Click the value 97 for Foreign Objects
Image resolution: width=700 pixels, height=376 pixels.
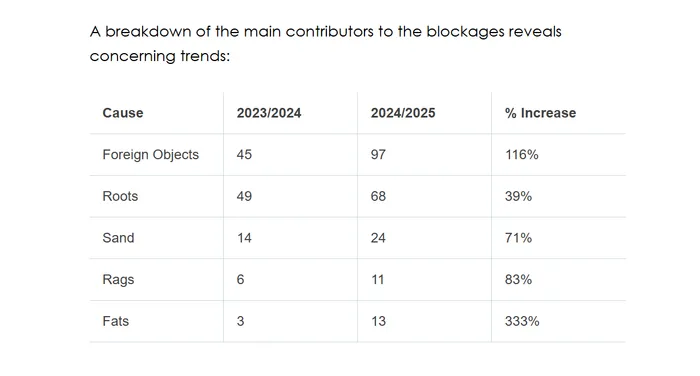pyautogui.click(x=378, y=155)
